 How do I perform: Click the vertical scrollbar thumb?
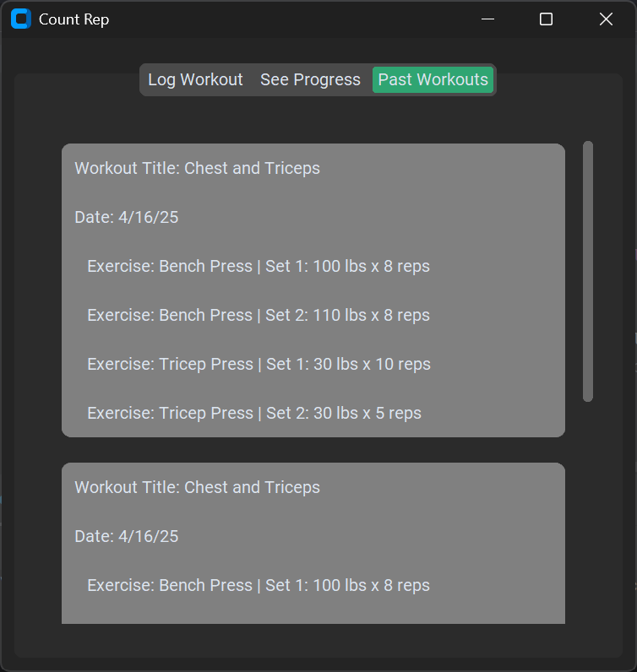point(588,270)
